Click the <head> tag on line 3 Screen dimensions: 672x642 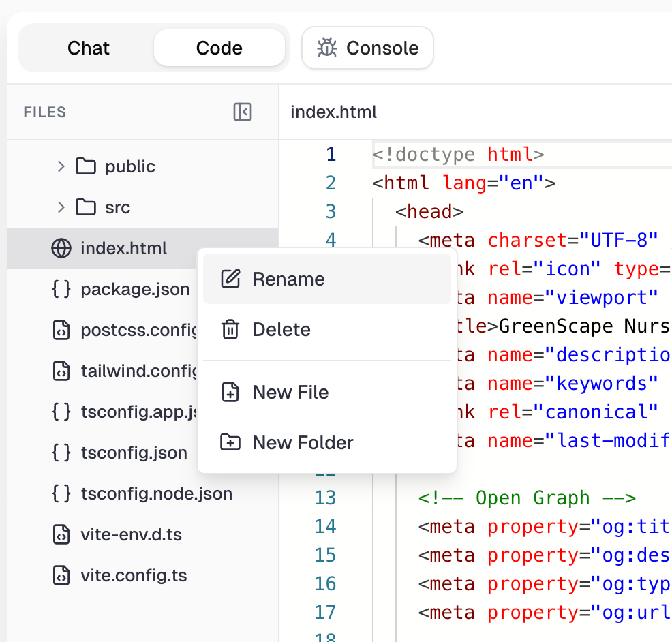(429, 212)
